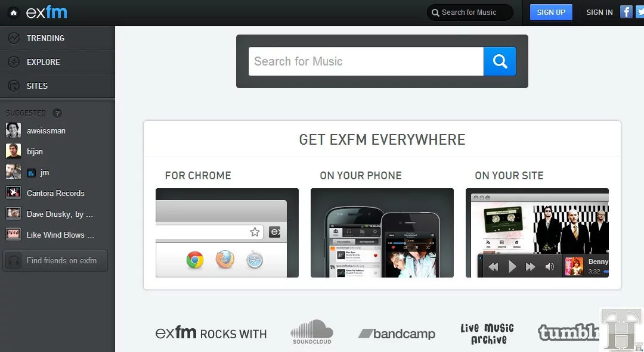Click Like Wind Blows avatar thumbnail
This screenshot has height=352, width=644.
(13, 234)
